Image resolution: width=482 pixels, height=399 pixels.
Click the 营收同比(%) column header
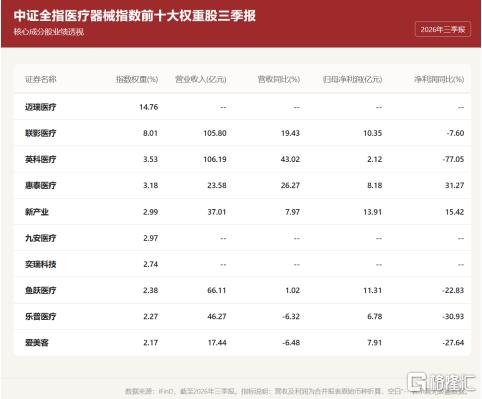click(x=279, y=79)
